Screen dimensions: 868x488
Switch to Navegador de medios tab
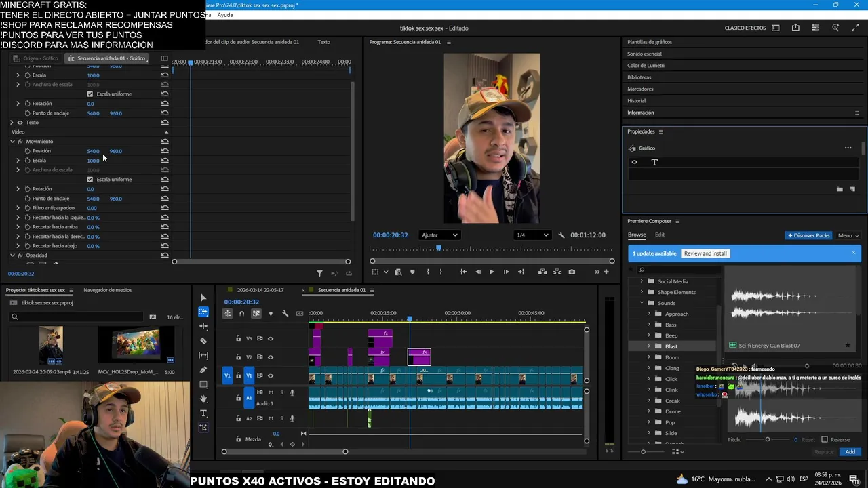coord(107,290)
